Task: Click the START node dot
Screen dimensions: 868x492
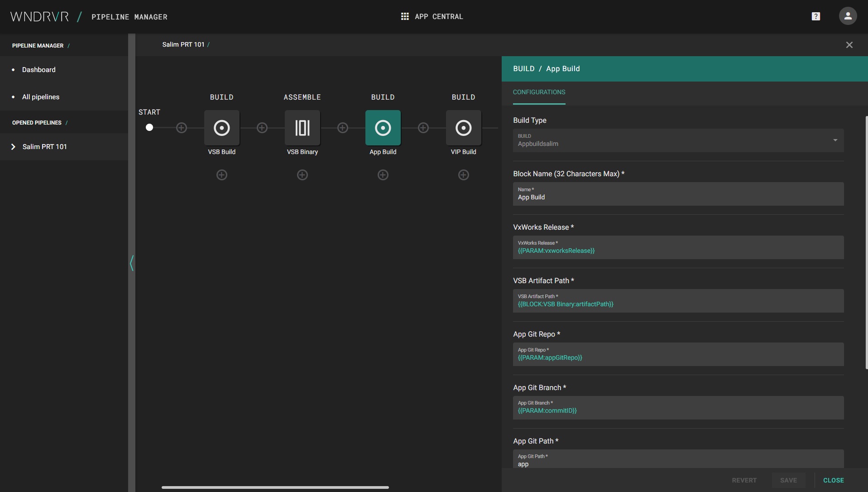Action: pos(149,127)
